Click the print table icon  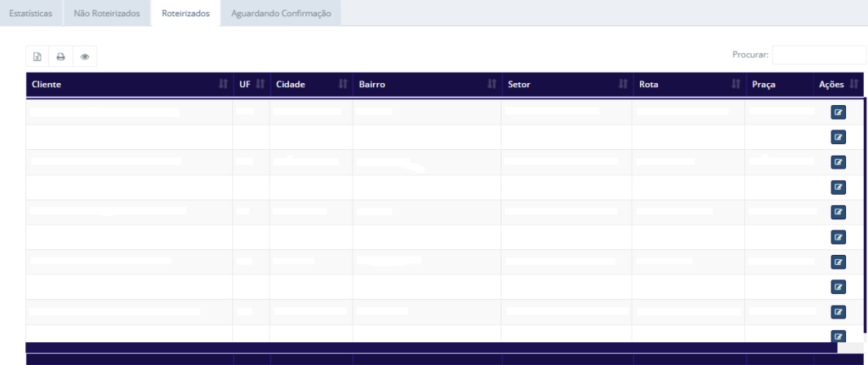(x=61, y=57)
